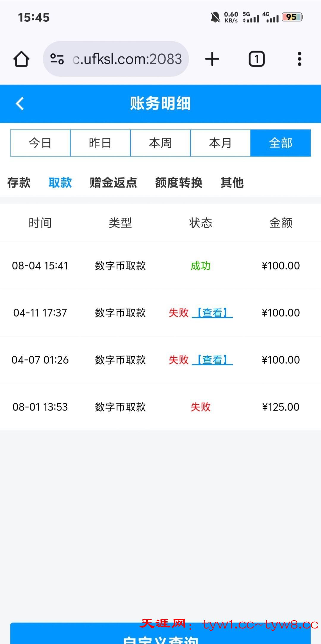Switch to the 存款 category
This screenshot has width=321, height=644.
tap(19, 182)
